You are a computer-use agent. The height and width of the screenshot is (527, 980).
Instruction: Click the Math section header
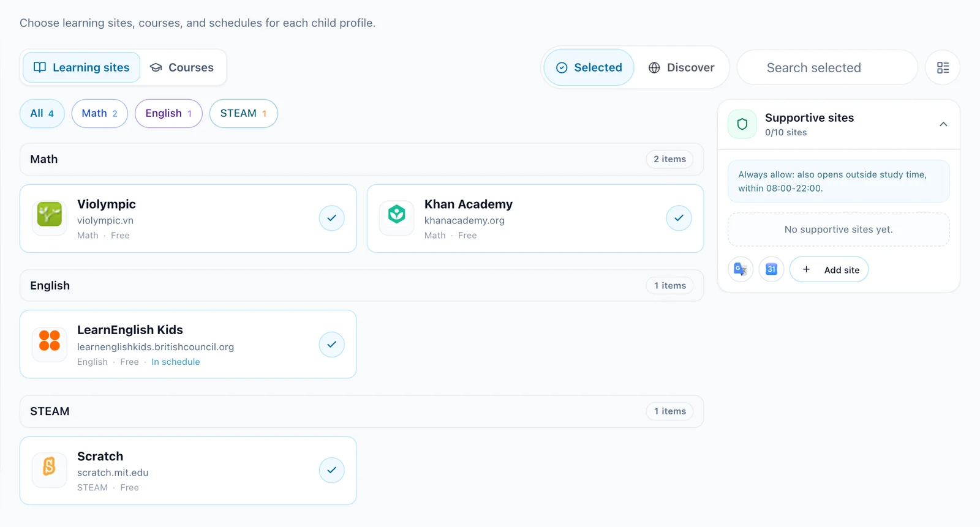(362, 159)
